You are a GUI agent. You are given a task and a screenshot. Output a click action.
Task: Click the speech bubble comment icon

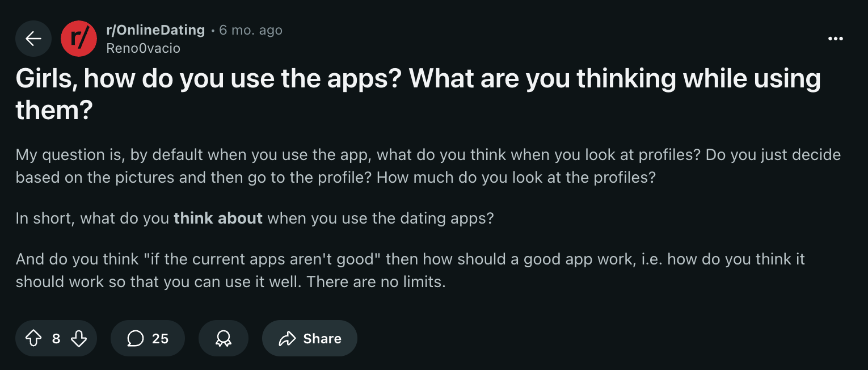[135, 339]
